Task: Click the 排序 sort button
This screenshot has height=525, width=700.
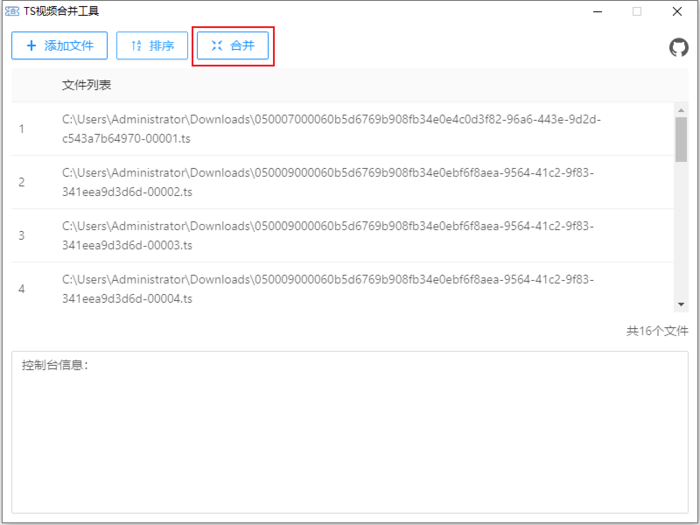Action: [152, 46]
